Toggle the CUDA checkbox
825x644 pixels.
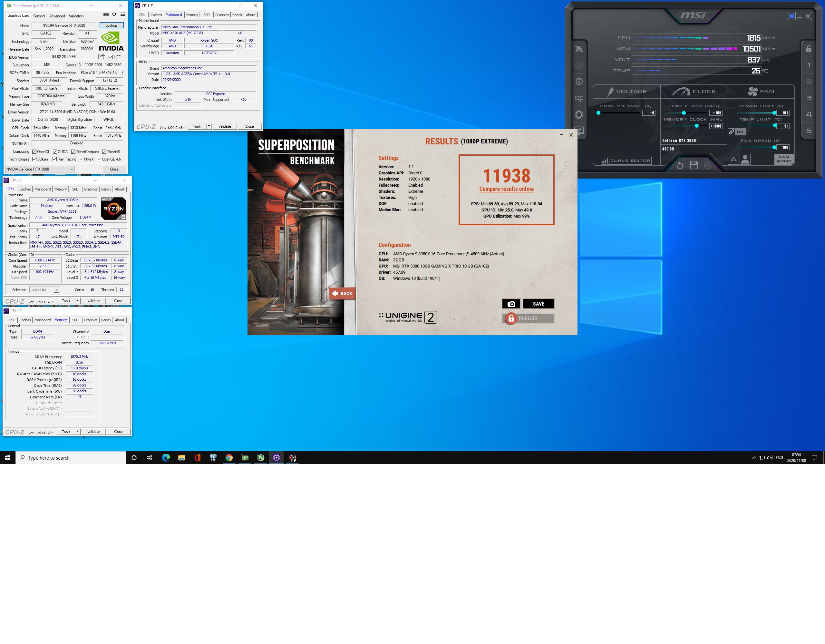click(x=55, y=152)
